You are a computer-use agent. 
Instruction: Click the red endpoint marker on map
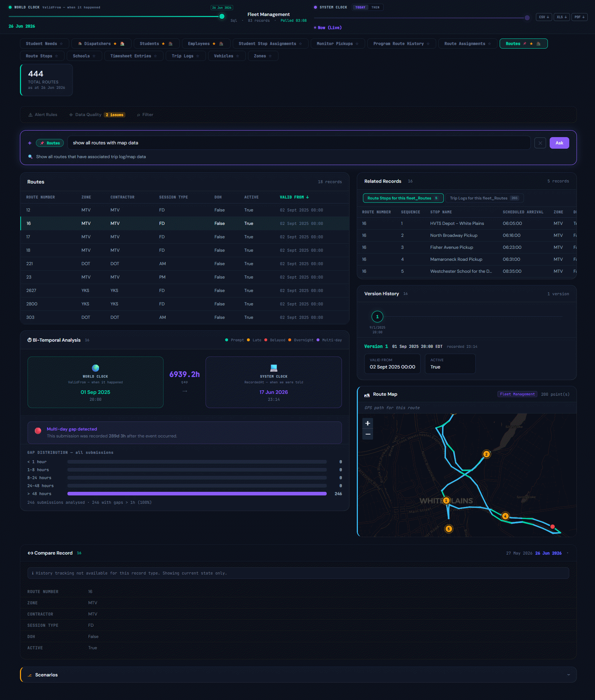click(553, 527)
